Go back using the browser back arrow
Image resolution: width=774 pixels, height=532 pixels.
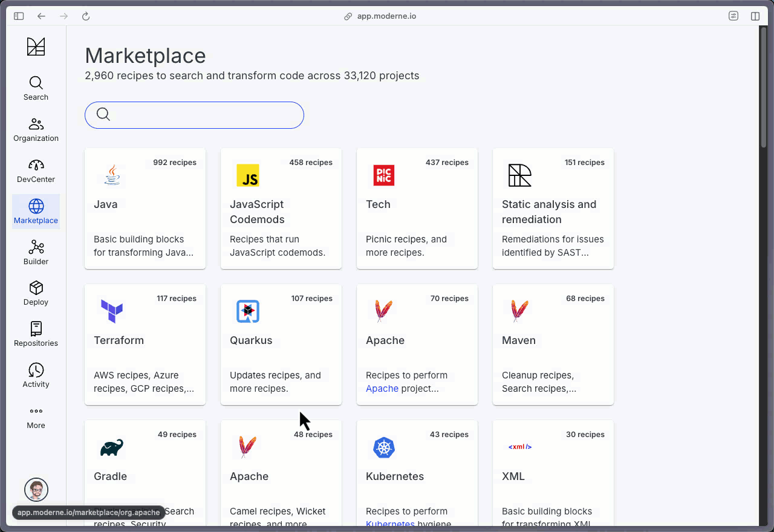41,16
